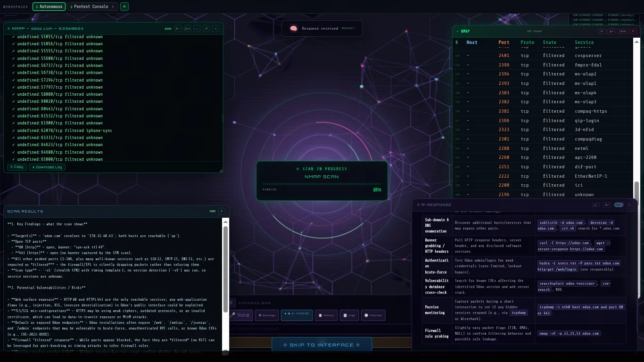This screenshot has width=644, height=362.
Task: Increase font size in AI Response panel
Action: click(607, 205)
